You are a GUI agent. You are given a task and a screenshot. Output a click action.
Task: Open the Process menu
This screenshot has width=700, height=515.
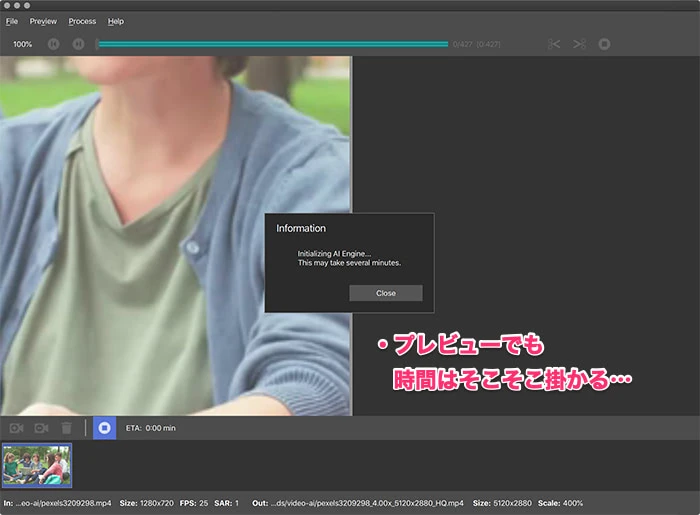pos(82,21)
